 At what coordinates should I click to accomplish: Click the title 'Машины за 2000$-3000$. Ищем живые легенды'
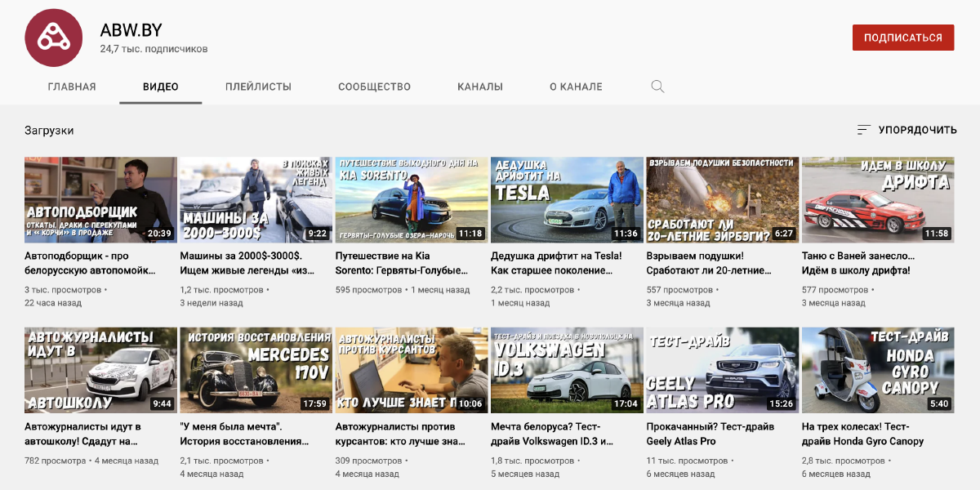tap(247, 263)
